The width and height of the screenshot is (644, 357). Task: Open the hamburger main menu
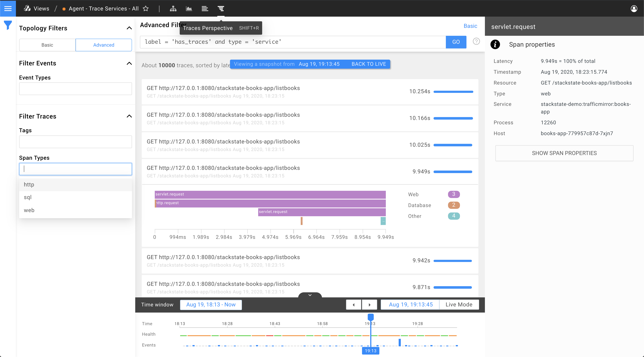8,8
